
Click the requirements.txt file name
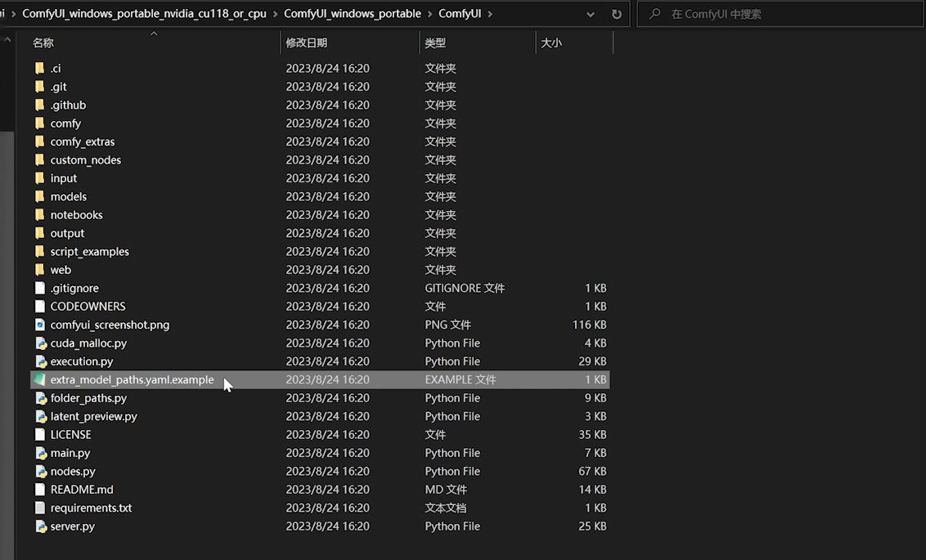pos(91,508)
